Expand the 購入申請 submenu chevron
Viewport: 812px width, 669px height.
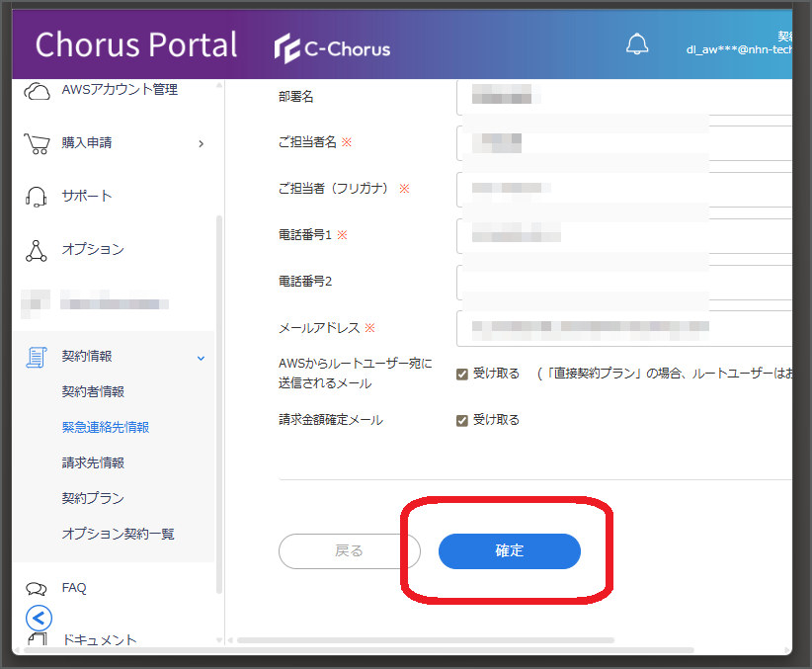point(202,143)
